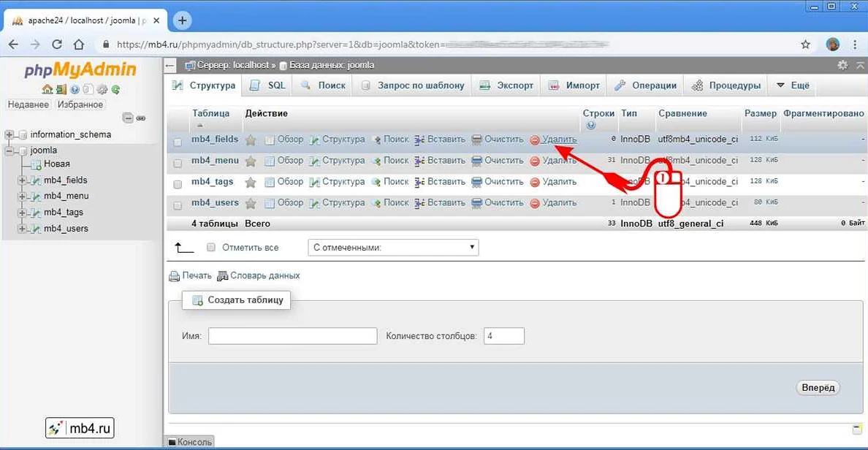Click the Вперёд button
This screenshot has width=868, height=450.
(818, 387)
